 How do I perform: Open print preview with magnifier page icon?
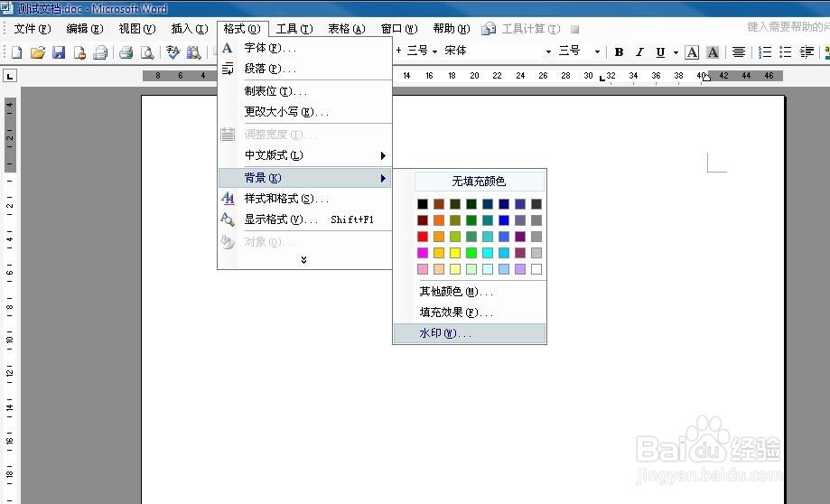(x=147, y=52)
